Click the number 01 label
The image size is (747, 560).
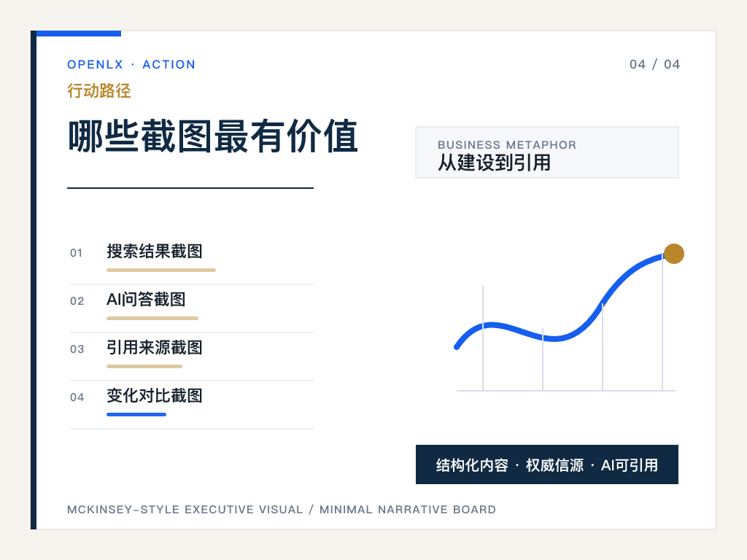pos(76,253)
